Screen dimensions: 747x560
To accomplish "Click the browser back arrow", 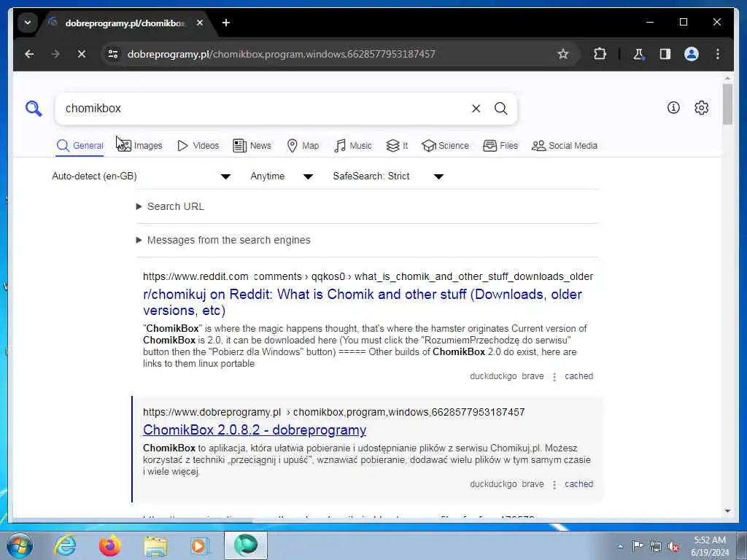I will (x=29, y=54).
